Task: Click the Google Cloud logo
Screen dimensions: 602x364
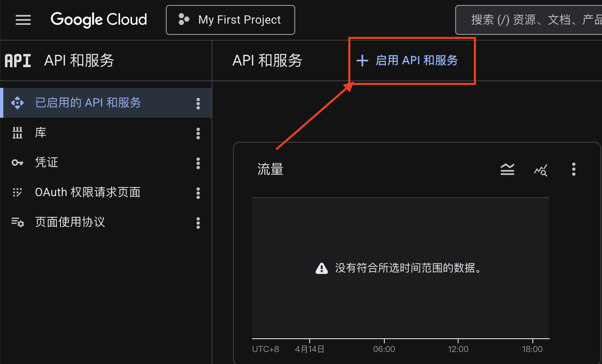Action: pyautogui.click(x=99, y=19)
